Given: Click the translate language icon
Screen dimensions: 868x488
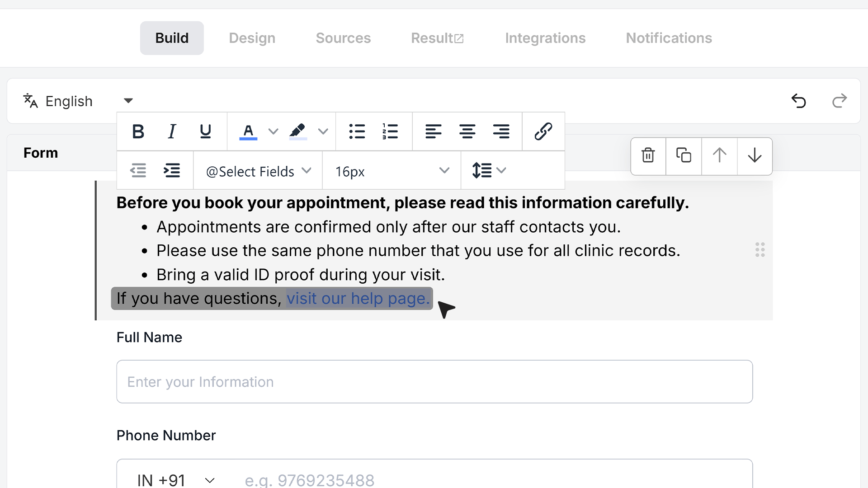Looking at the screenshot, I should (x=30, y=101).
